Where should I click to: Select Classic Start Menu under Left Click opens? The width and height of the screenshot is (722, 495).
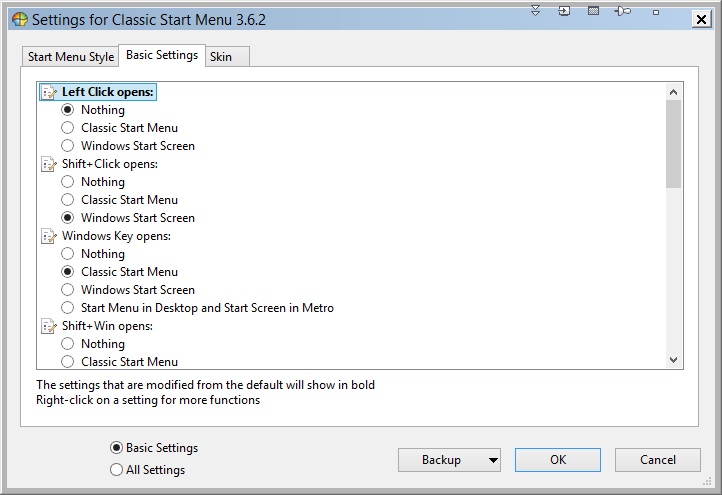pyautogui.click(x=68, y=128)
